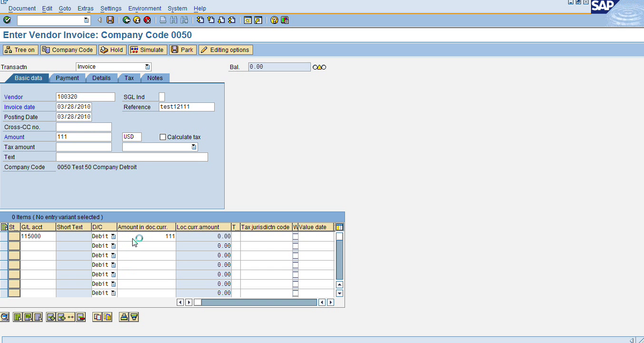Open the Details tab
This screenshot has width=644, height=343.
(x=101, y=78)
